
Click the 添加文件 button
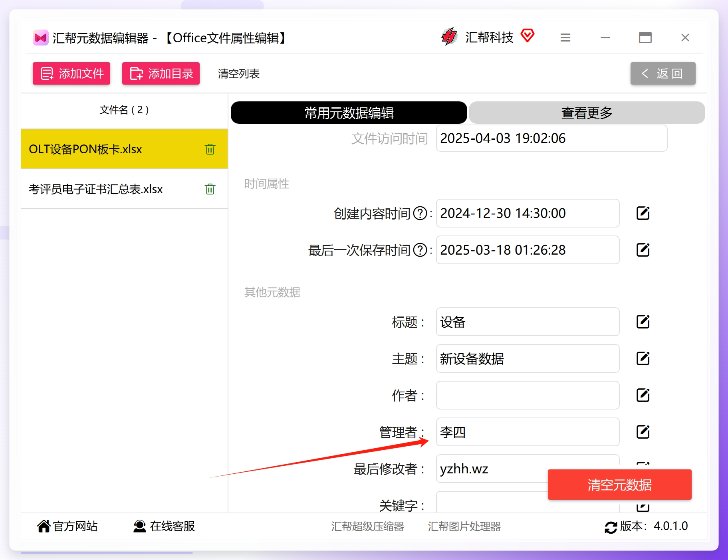pos(71,73)
